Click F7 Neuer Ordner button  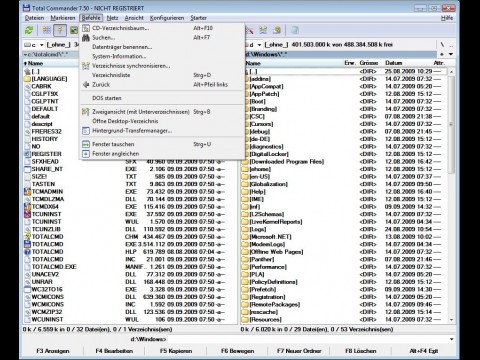(x=299, y=351)
